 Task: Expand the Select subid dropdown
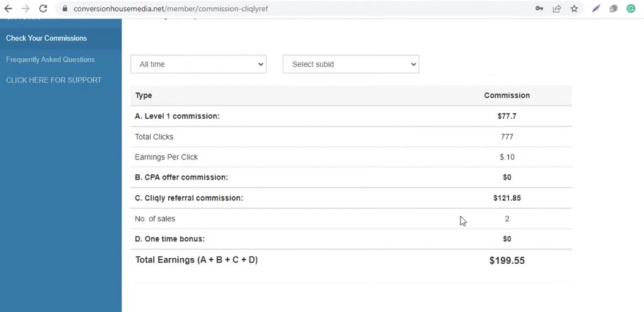(x=350, y=64)
